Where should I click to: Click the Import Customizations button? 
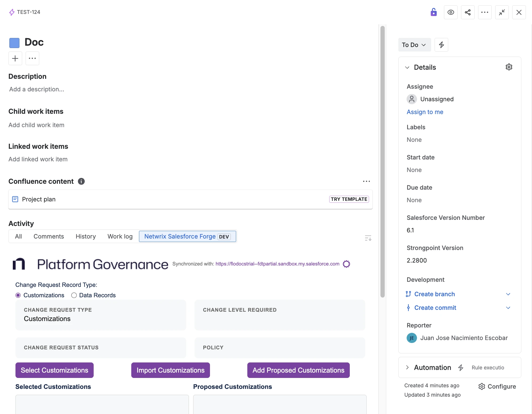pyautogui.click(x=170, y=370)
